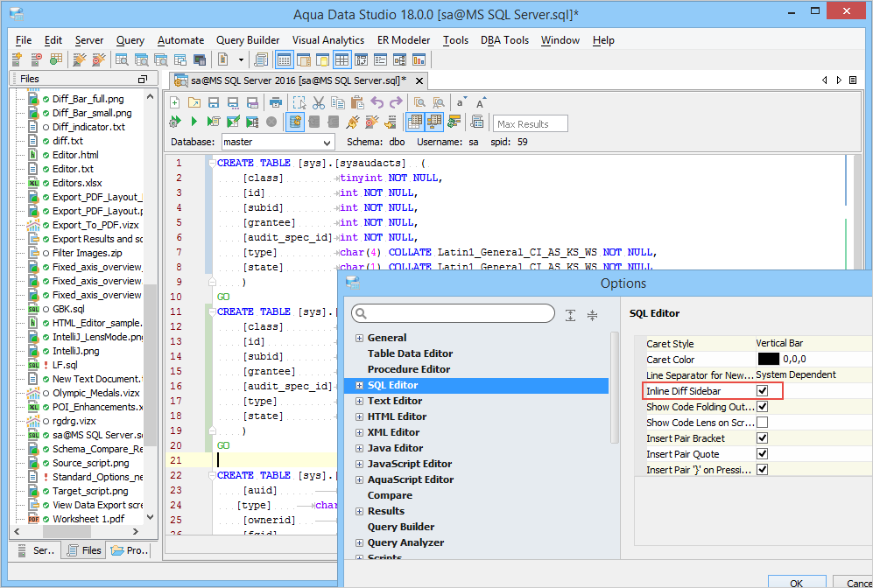Click the OK button in Options
Screen dimensions: 873x588
pos(795,582)
